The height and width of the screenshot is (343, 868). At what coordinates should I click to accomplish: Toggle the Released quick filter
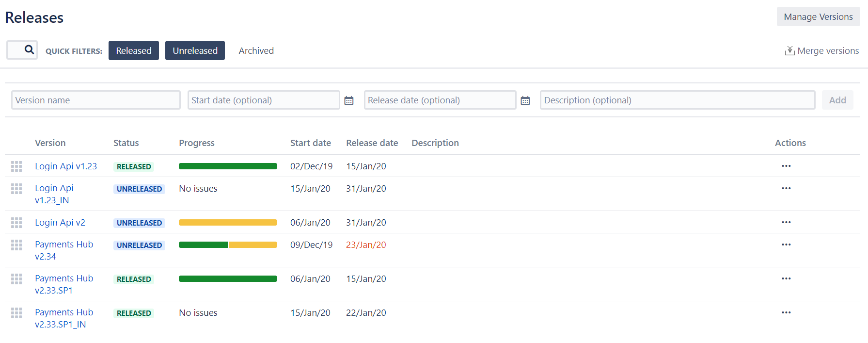coord(134,50)
